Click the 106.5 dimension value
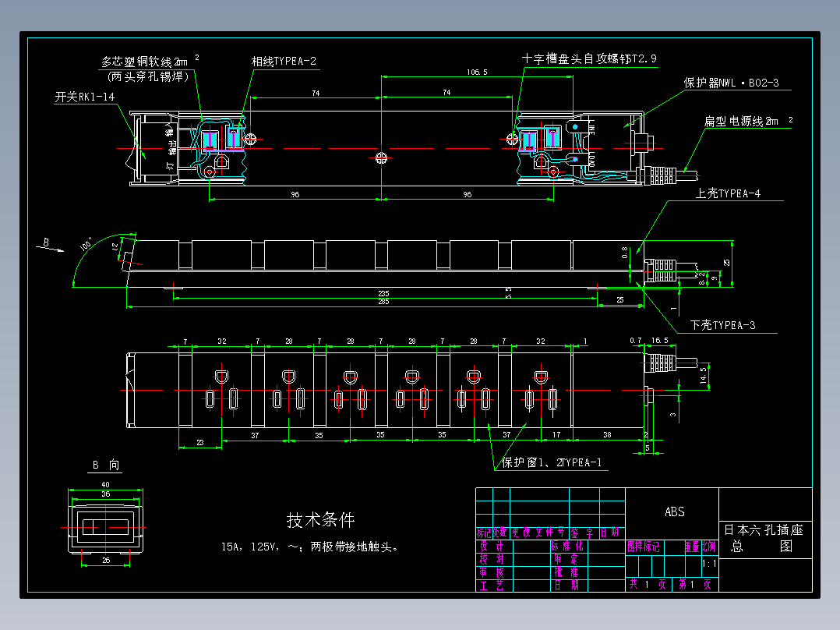Image resolution: width=840 pixels, height=630 pixels. tap(477, 72)
